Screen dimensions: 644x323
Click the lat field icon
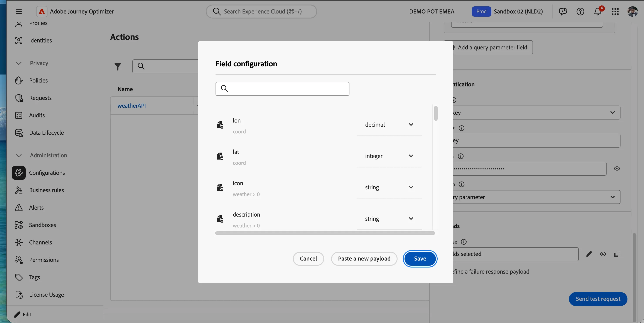pyautogui.click(x=220, y=156)
